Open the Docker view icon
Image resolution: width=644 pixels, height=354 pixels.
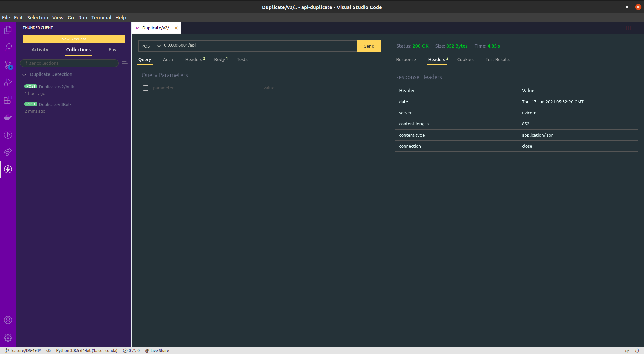[x=8, y=117]
